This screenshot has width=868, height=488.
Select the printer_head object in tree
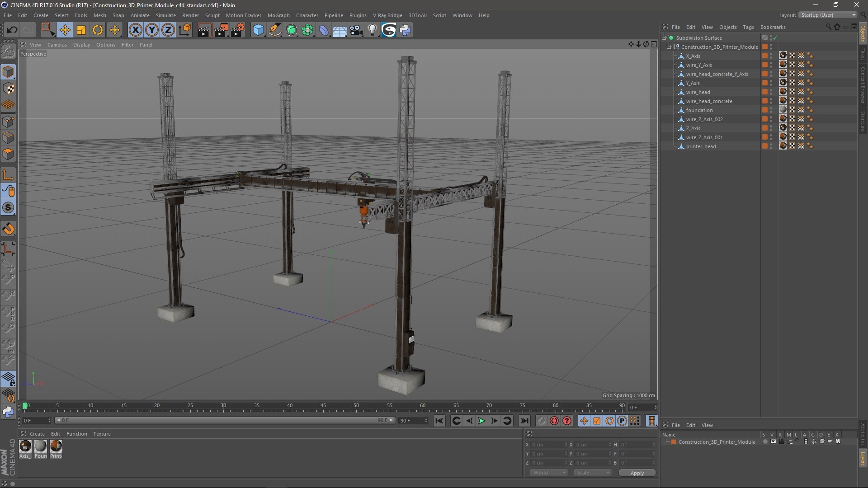pyautogui.click(x=701, y=146)
